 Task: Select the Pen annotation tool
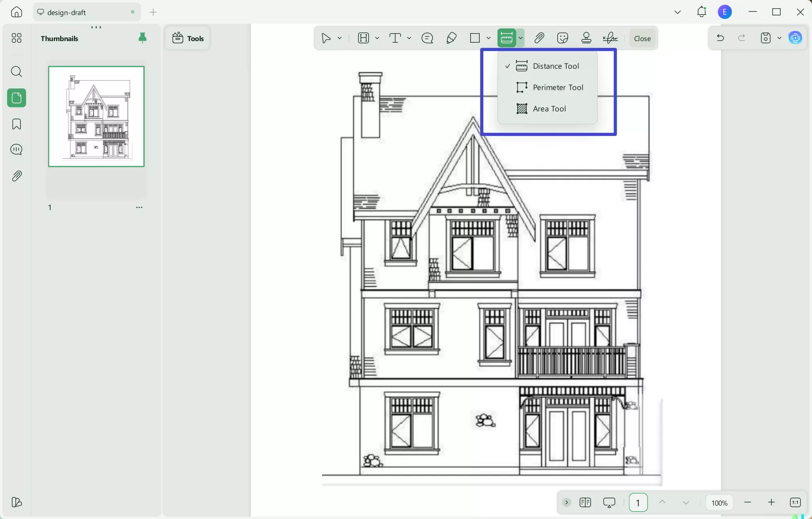(x=451, y=38)
